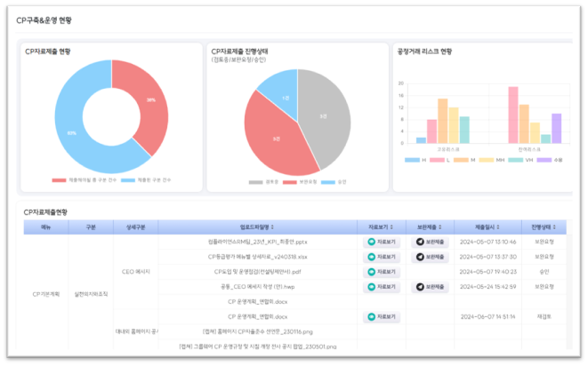Toggle the 보완요청 legend in pie chart
This screenshot has height=366, width=588.
[x=300, y=182]
